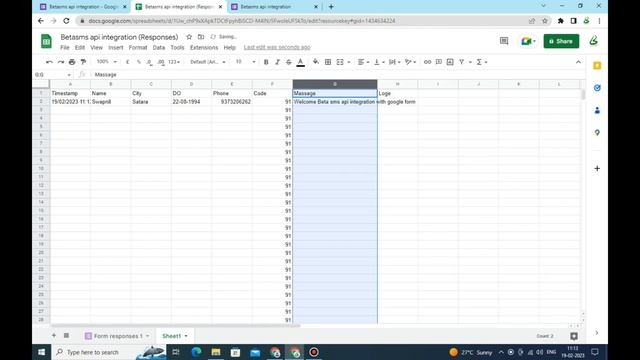Activate the paint format tool
The image size is (640, 360).
click(x=84, y=62)
